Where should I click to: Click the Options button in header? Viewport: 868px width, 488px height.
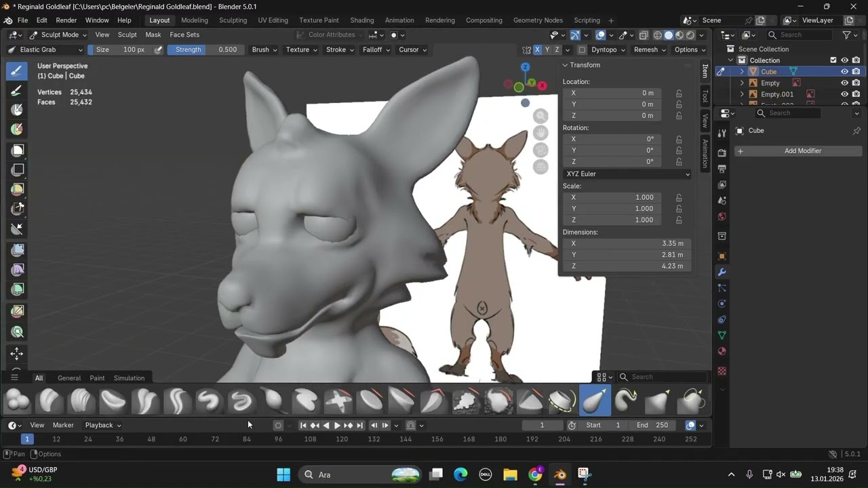689,49
